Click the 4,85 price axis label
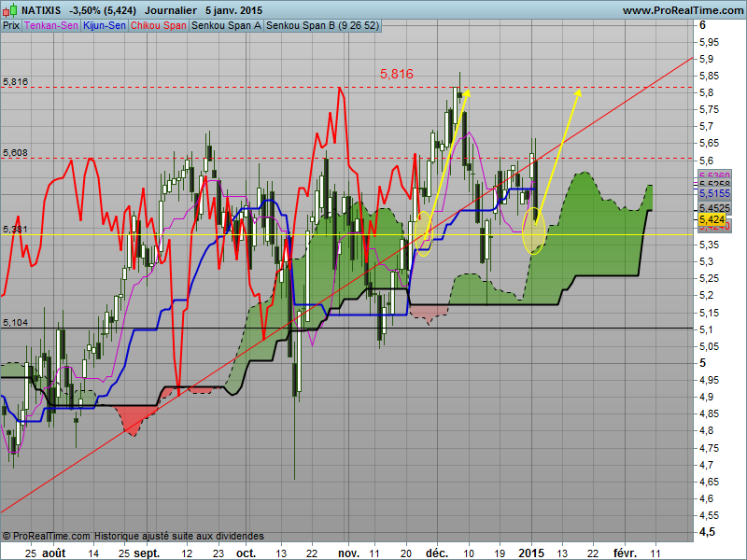This screenshot has width=747, height=560. [709, 413]
